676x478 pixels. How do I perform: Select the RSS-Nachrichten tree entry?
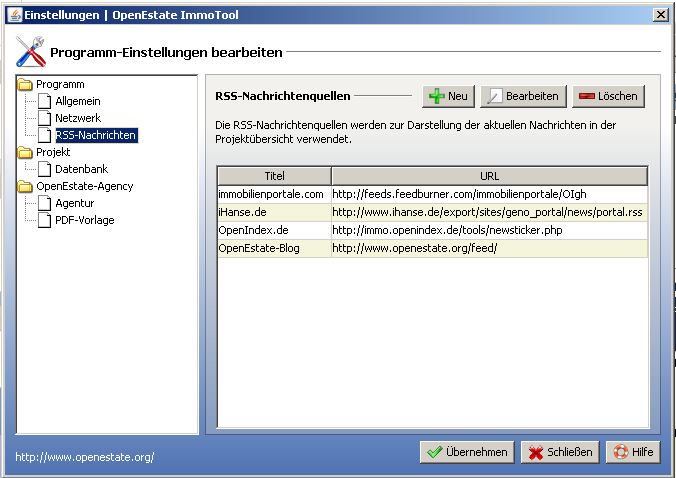tap(95, 135)
